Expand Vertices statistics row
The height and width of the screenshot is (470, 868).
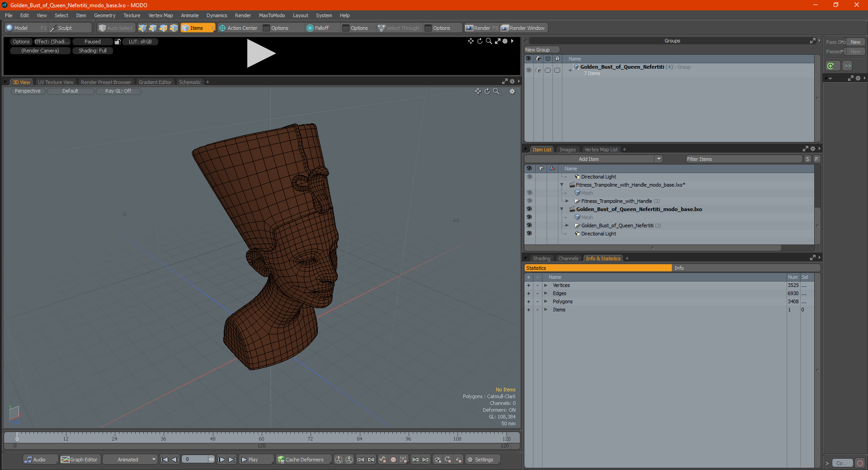[x=546, y=285]
